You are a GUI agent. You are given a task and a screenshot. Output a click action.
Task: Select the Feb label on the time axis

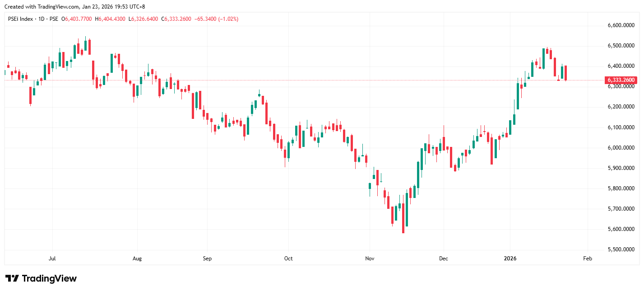coord(587,259)
